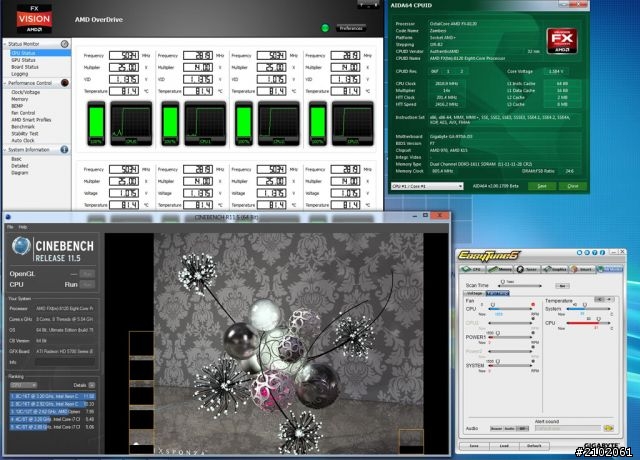Open the Tuner tab in EasyTune6
Screen dimensions: 640x460
point(527,269)
